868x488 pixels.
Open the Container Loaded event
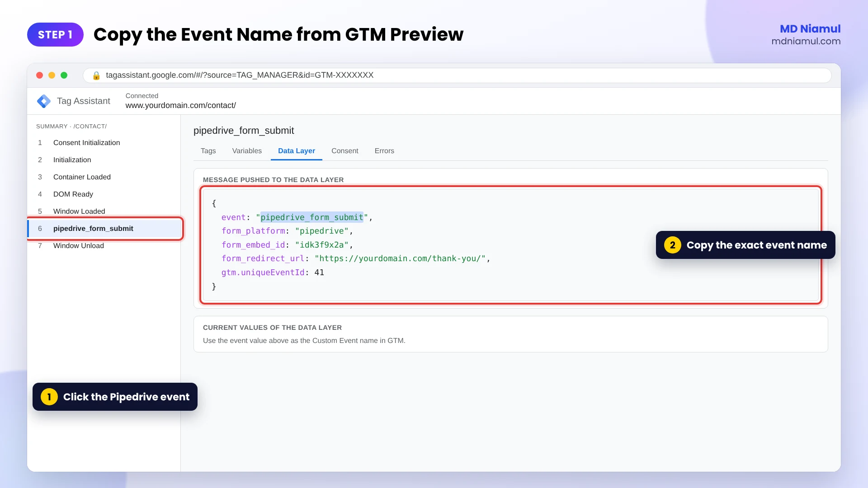point(104,177)
